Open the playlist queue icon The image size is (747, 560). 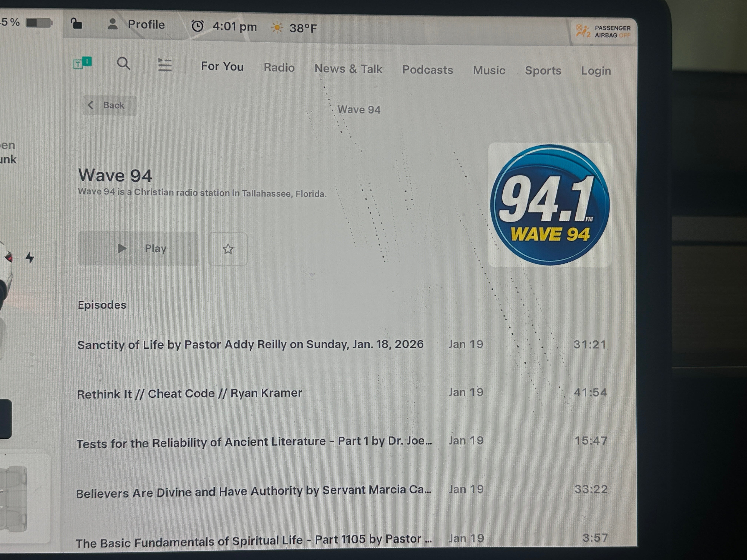point(165,64)
